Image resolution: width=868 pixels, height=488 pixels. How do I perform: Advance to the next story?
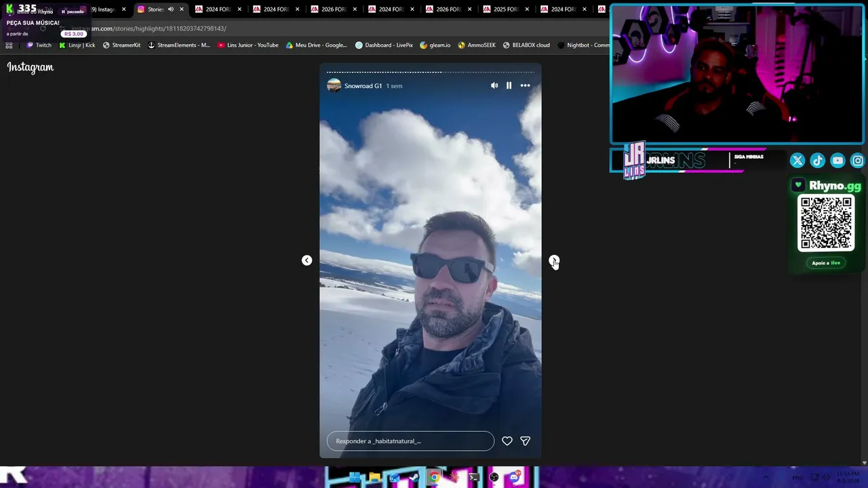pos(554,260)
